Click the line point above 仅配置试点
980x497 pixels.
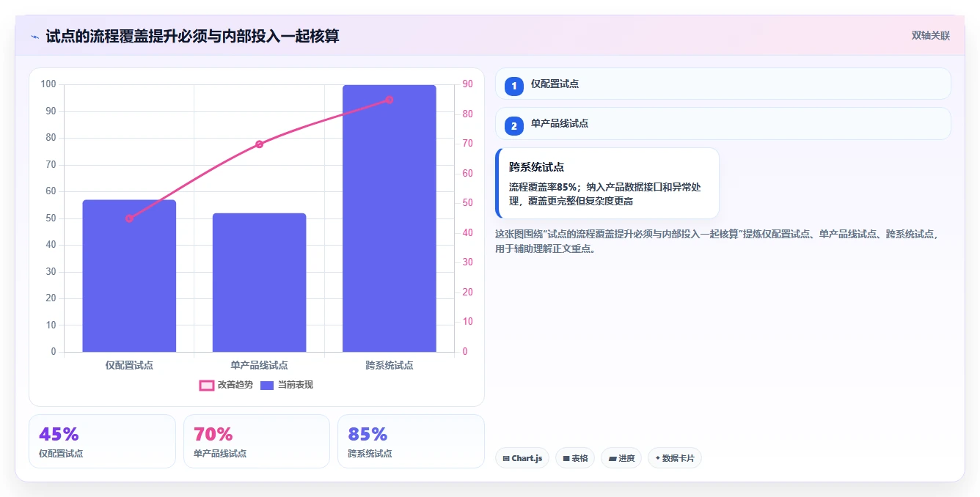click(x=129, y=218)
